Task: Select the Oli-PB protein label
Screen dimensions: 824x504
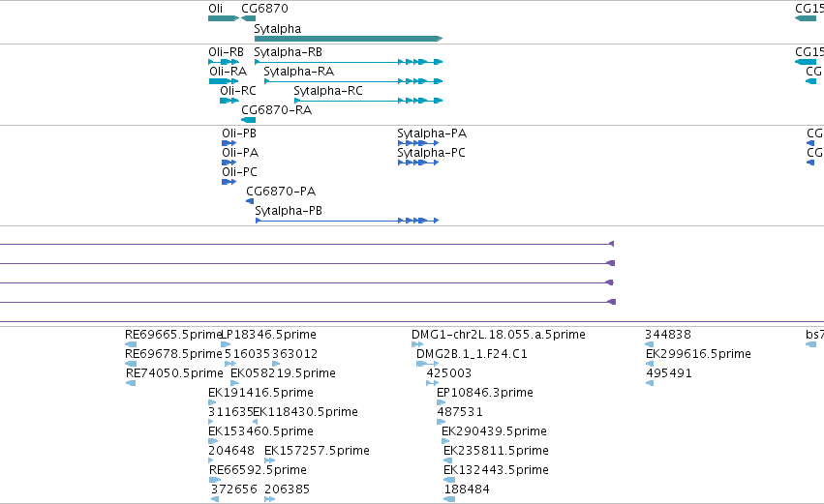Action: coord(239,133)
